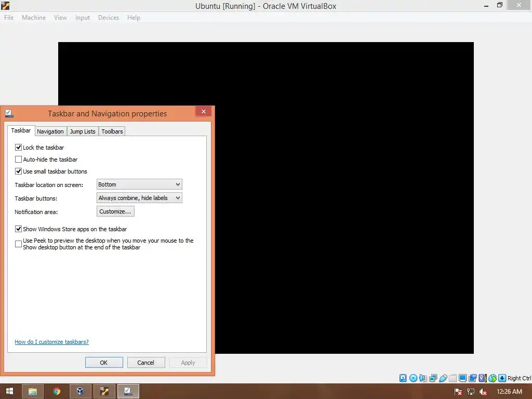Image resolution: width=532 pixels, height=399 pixels.
Task: Launch Google Chrome from the taskbar
Action: click(57, 391)
